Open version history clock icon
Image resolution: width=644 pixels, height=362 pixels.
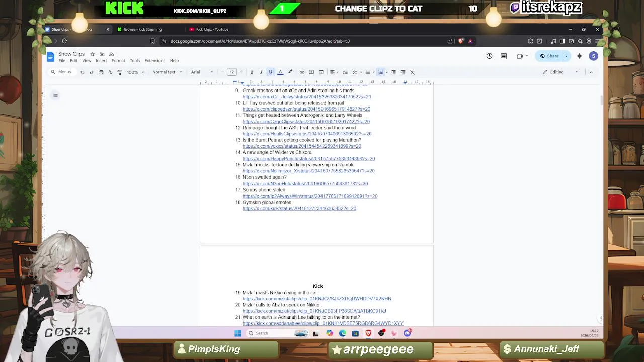click(489, 56)
